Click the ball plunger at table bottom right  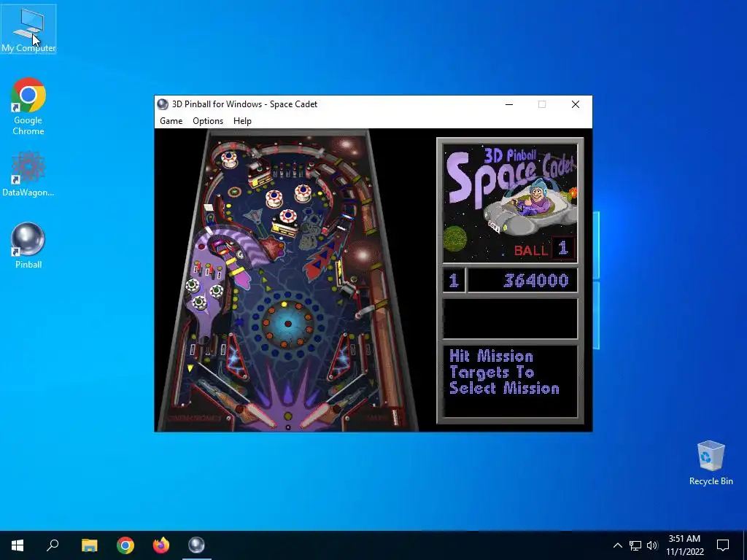[x=395, y=416]
